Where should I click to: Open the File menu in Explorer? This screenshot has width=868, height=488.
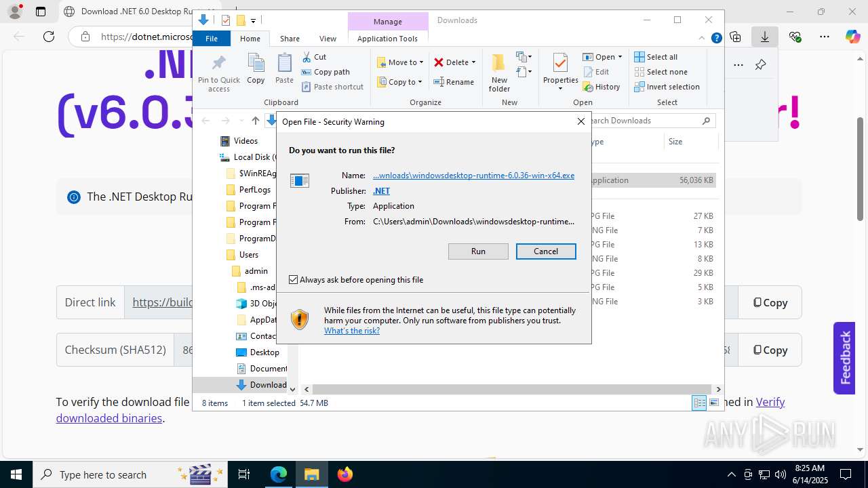coord(212,39)
